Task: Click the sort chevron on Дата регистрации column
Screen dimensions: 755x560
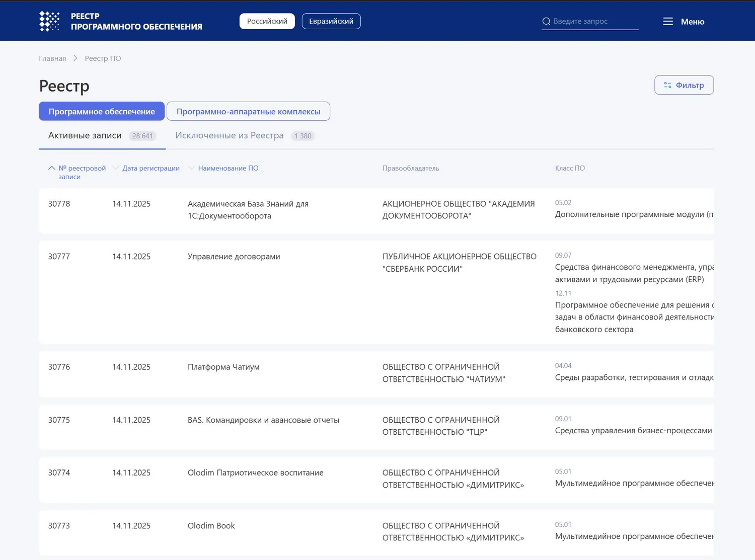Action: click(x=115, y=168)
